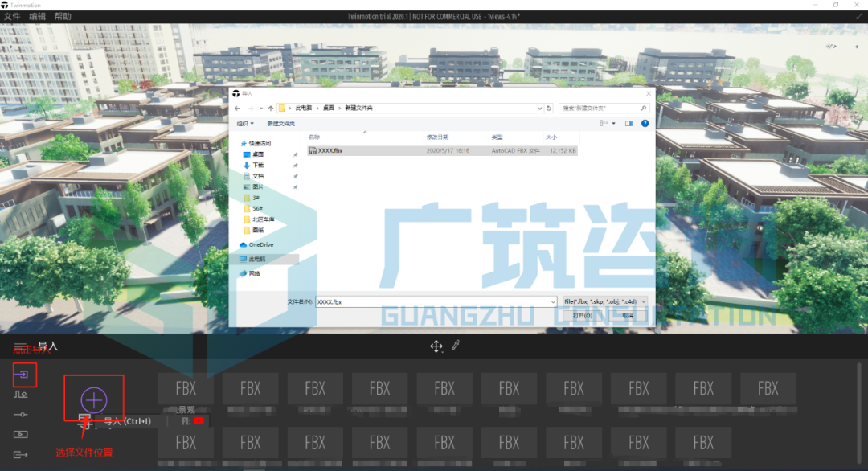Viewport: 868px width, 471px height.
Task: Refresh the folder listing in the dialog
Action: [x=549, y=108]
